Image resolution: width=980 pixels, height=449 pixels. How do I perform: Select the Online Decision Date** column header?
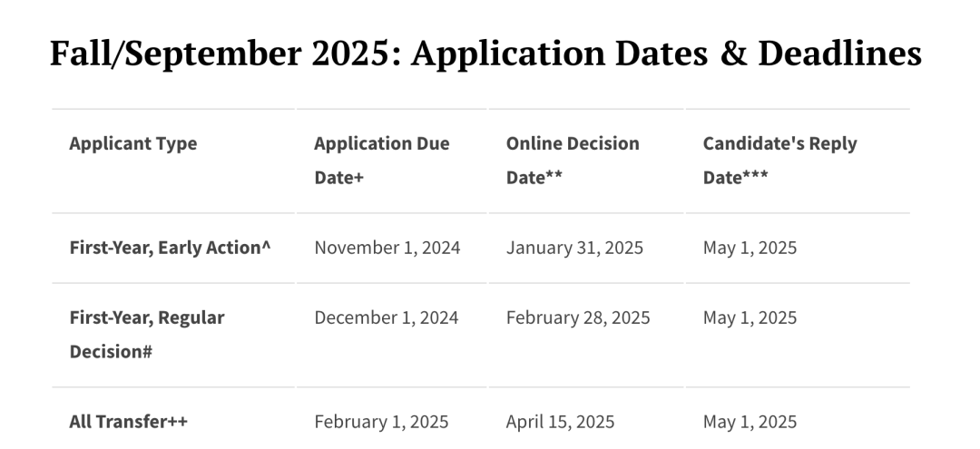click(x=573, y=161)
